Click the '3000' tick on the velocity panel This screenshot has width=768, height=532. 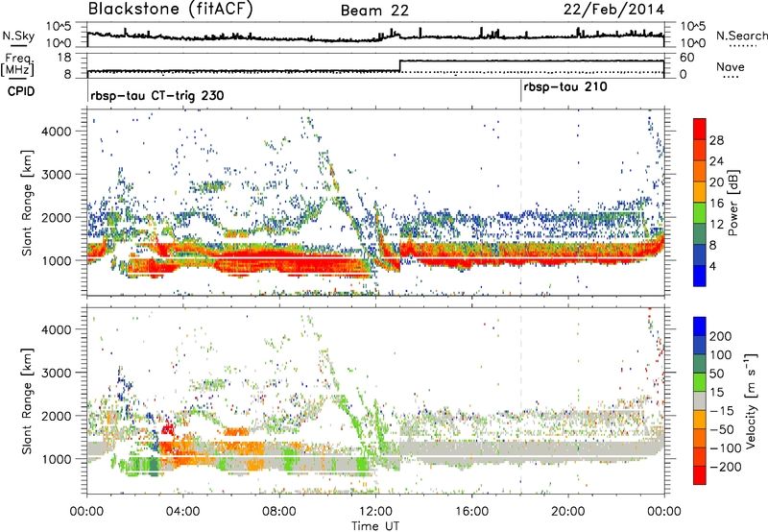point(57,373)
